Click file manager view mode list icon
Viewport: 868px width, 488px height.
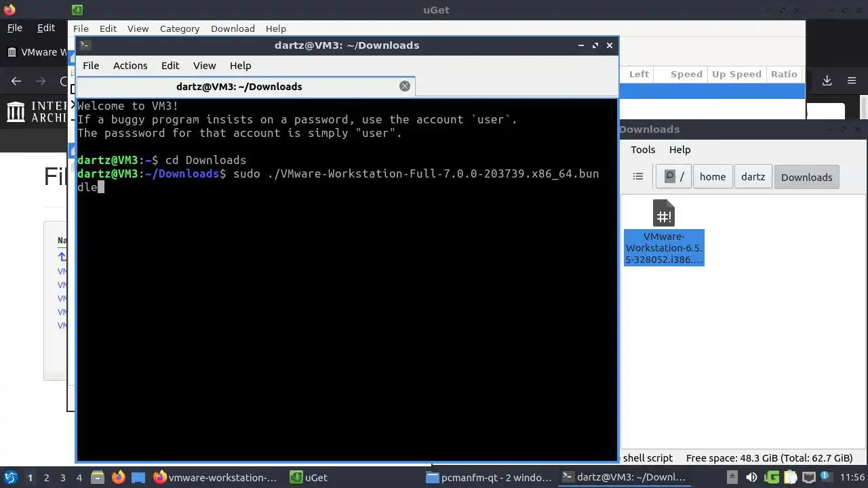(638, 176)
